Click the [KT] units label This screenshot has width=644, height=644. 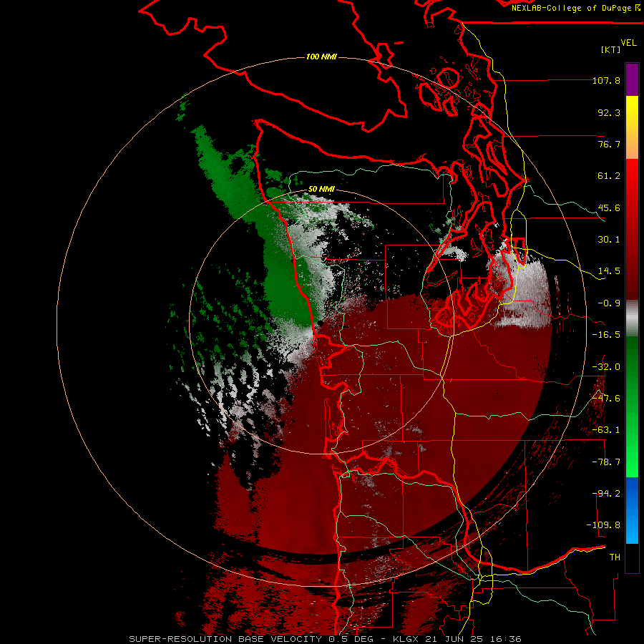611,49
